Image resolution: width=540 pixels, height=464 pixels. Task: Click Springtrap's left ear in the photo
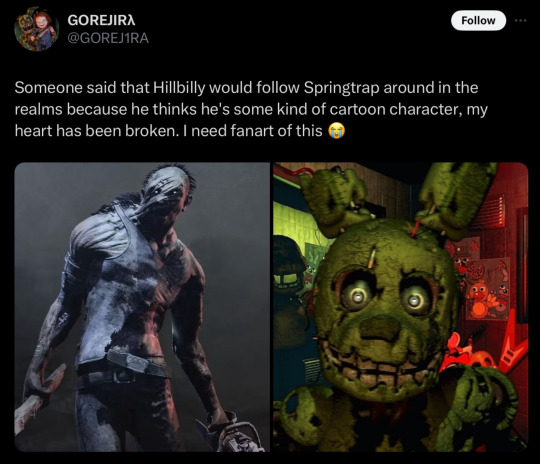[x=334, y=202]
